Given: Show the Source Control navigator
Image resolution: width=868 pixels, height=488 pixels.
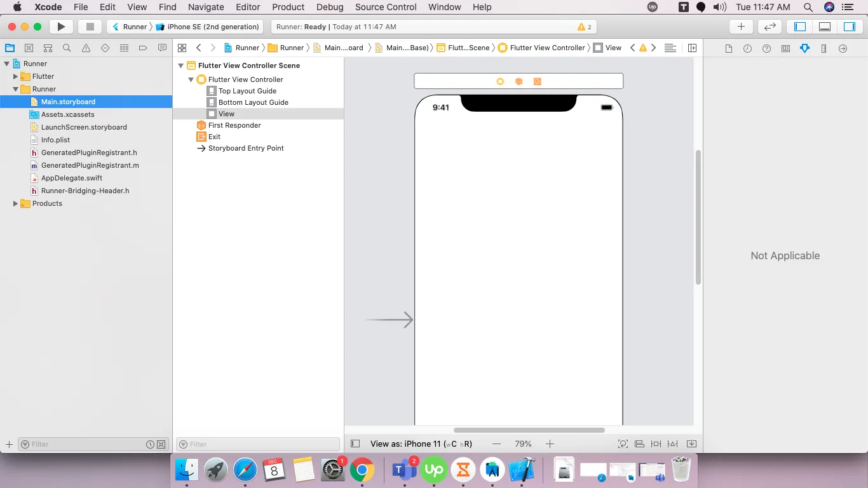Looking at the screenshot, I should coord(29,48).
